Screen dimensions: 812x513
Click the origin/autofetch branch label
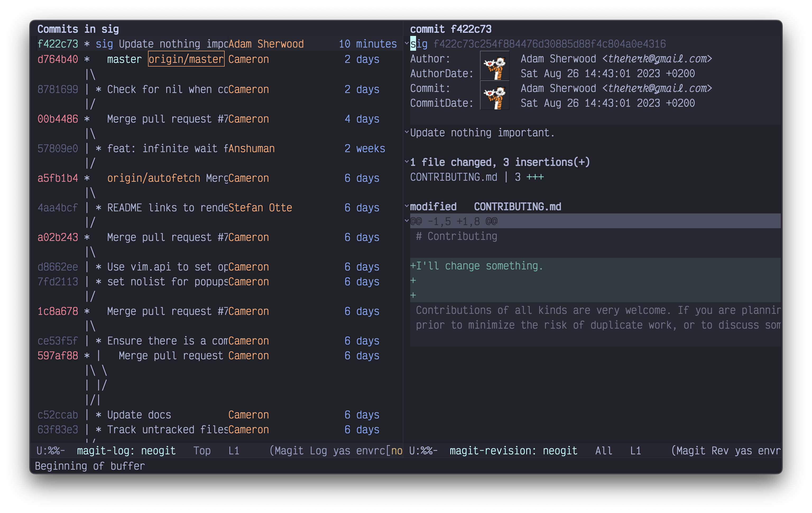(x=153, y=178)
